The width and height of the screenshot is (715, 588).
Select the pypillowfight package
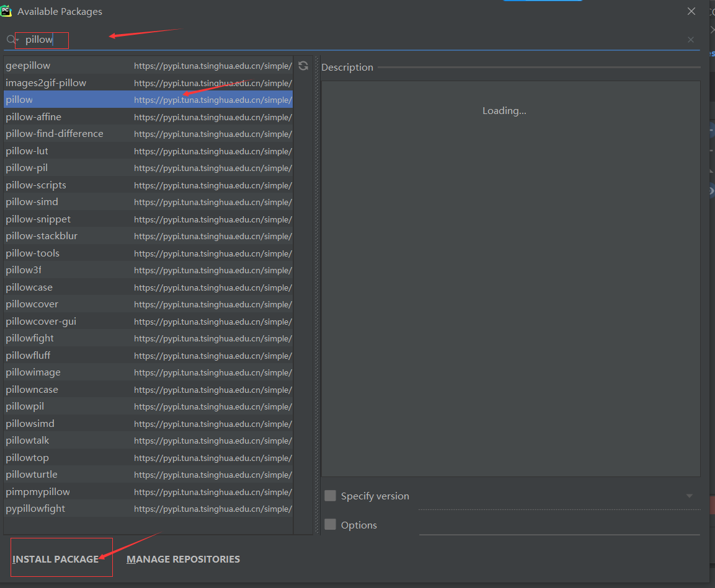click(x=148, y=509)
